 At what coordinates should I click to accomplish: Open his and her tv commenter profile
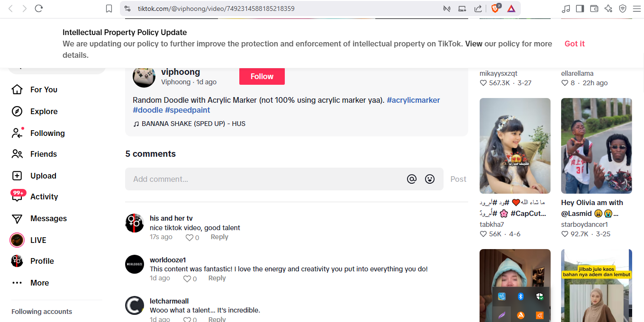coord(171,218)
